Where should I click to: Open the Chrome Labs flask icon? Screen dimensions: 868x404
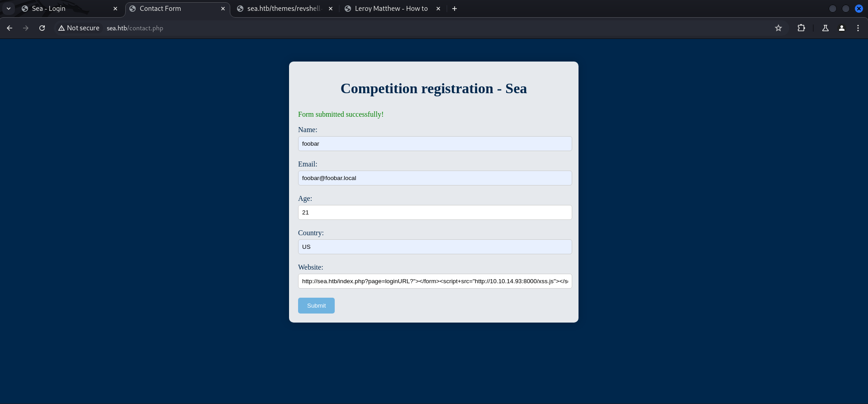coord(825,28)
